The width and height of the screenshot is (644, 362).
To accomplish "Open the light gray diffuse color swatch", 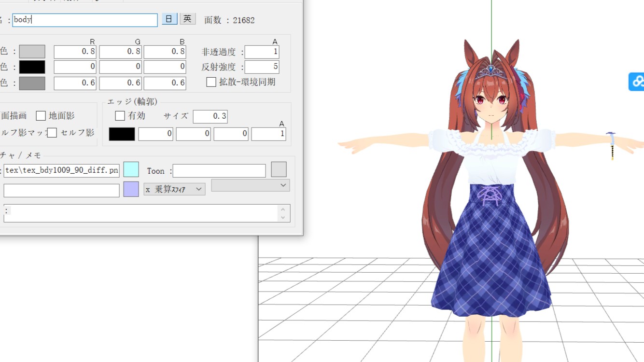I will click(32, 52).
